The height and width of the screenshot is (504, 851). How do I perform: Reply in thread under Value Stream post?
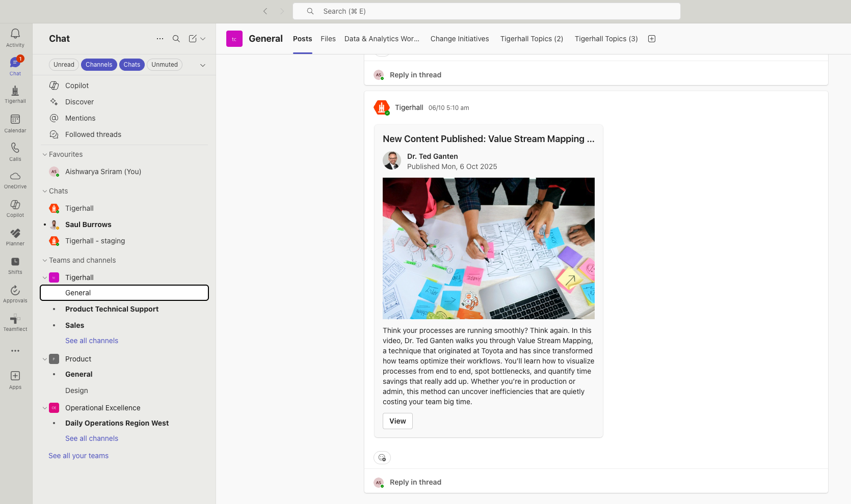[415, 482]
